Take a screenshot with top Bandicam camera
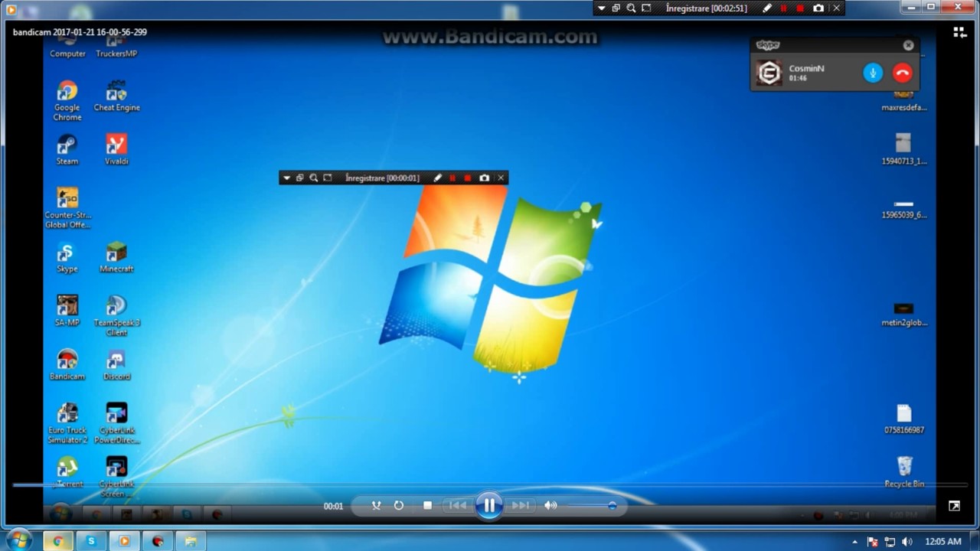This screenshot has width=980, height=551. point(818,8)
